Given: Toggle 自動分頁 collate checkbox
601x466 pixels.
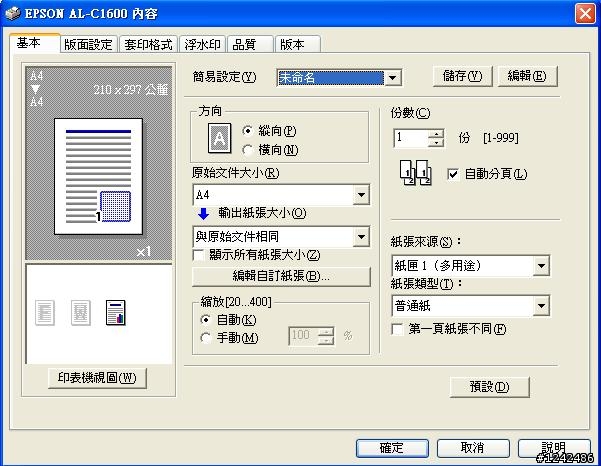Looking at the screenshot, I should (453, 174).
